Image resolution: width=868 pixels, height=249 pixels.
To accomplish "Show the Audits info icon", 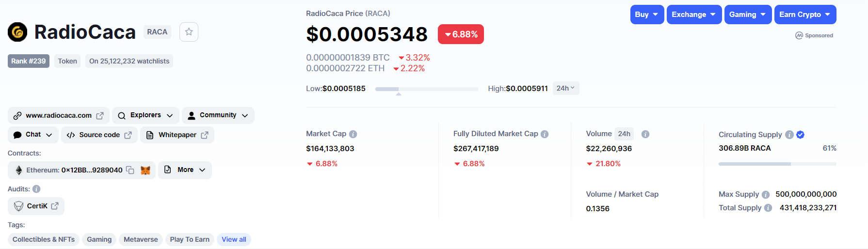I will click(36, 189).
